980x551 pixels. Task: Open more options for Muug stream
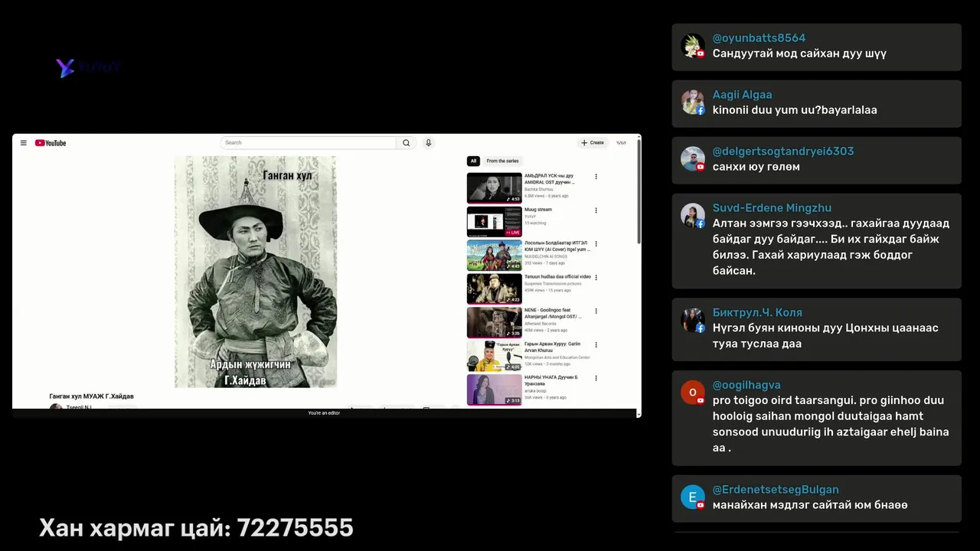596,210
